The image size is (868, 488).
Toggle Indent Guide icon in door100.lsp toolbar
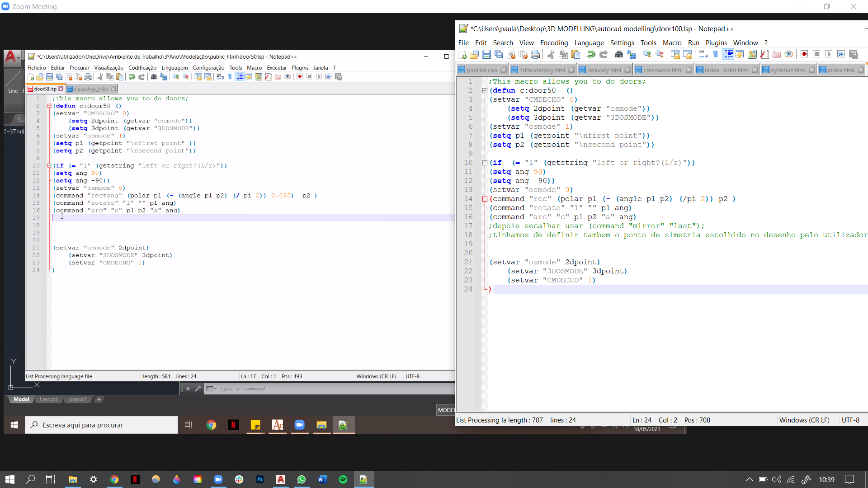(x=728, y=55)
